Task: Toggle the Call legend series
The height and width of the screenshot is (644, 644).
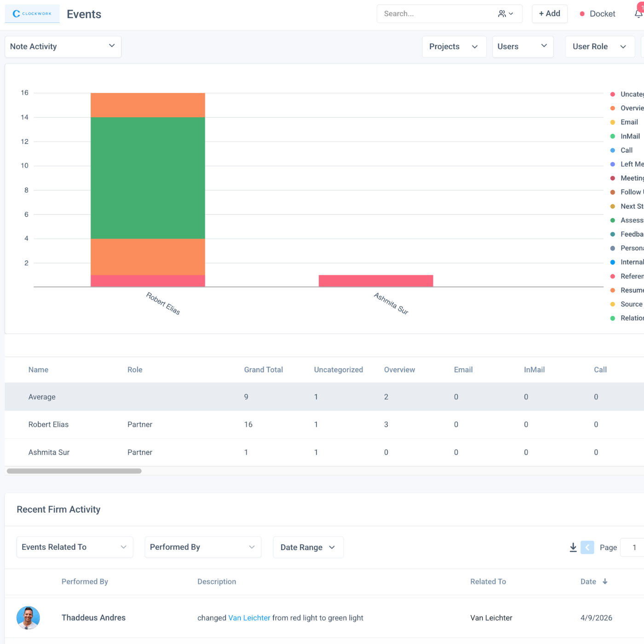Action: (626, 150)
